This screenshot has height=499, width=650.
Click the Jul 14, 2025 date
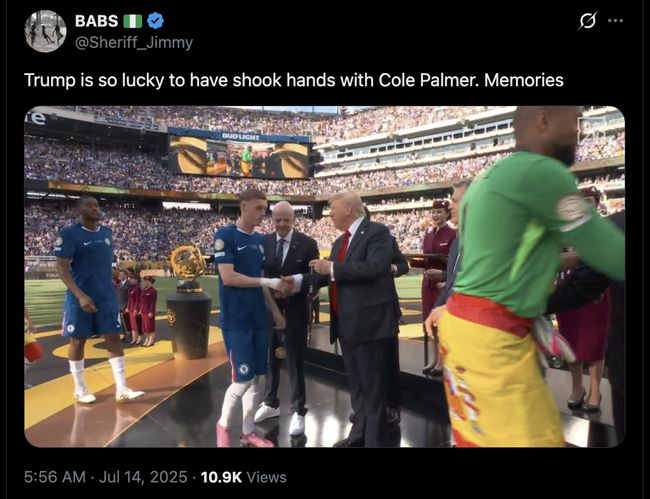[x=143, y=477]
